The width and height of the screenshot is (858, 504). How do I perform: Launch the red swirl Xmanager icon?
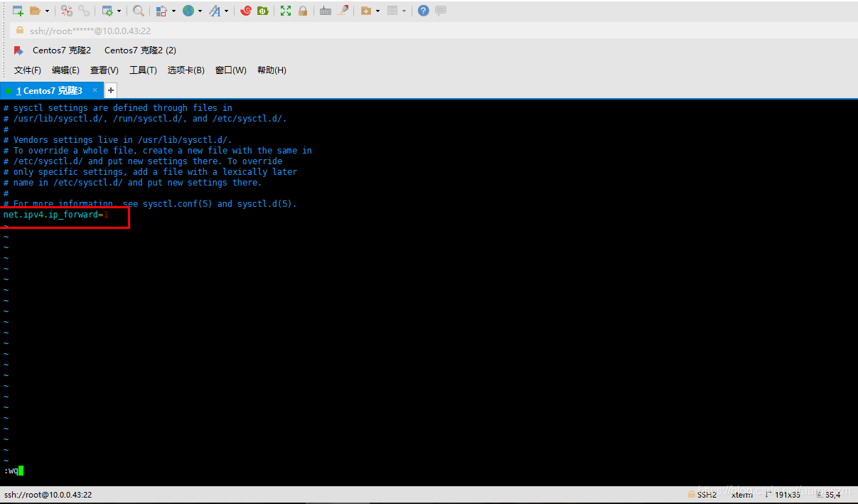246,11
